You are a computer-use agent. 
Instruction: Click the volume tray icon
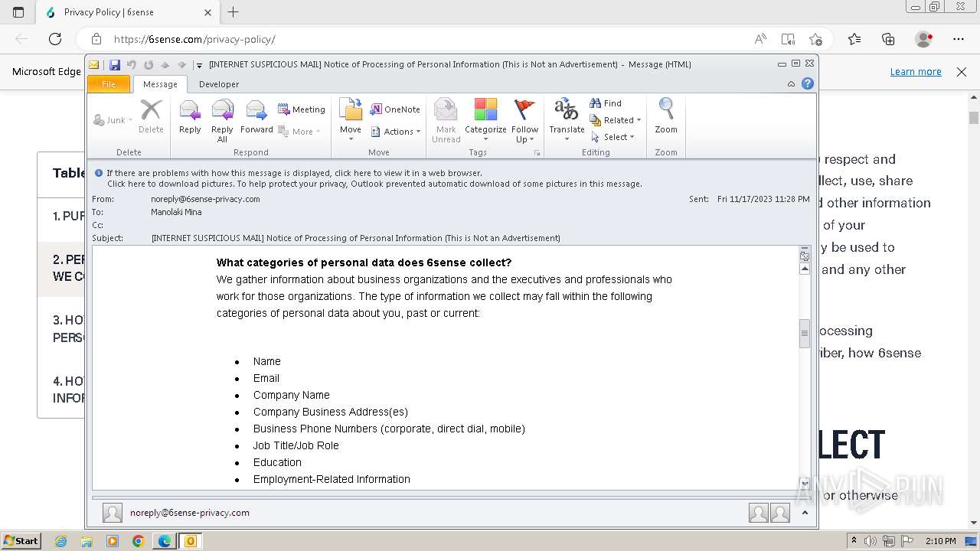click(x=871, y=541)
